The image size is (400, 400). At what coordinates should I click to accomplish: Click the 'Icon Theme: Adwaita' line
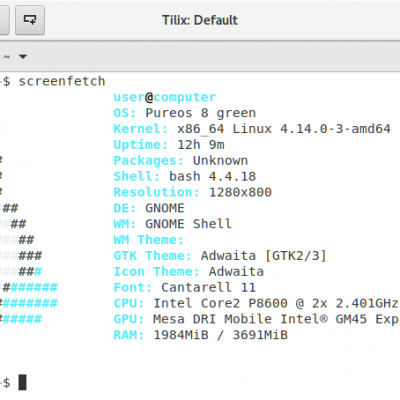click(189, 272)
